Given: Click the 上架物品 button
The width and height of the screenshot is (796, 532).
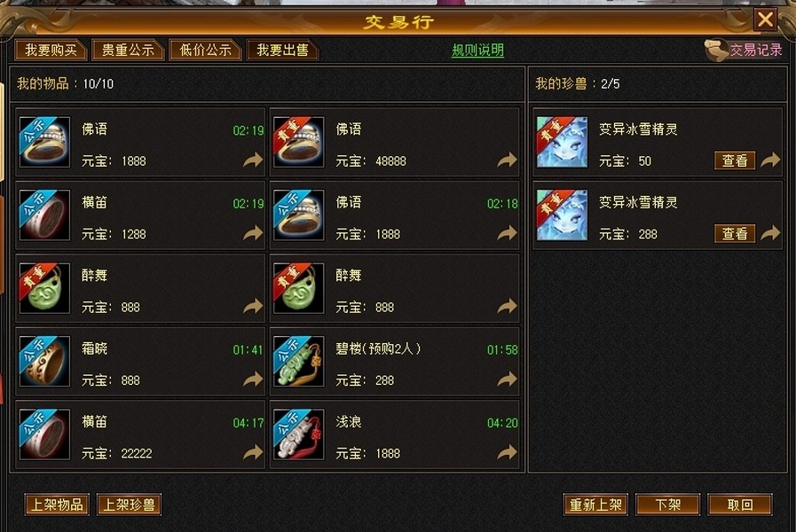Looking at the screenshot, I should pos(57,505).
